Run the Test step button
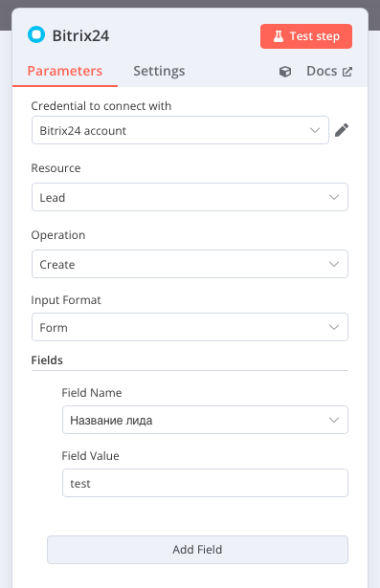This screenshot has height=588, width=380. pos(306,36)
